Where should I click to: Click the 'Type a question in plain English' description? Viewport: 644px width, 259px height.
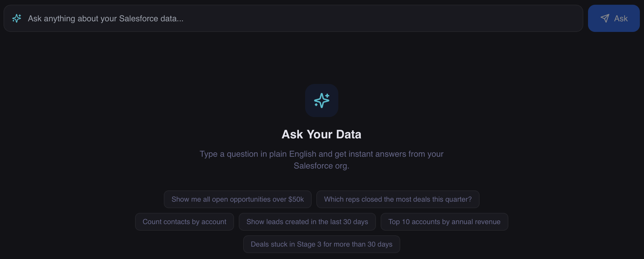tap(321, 154)
